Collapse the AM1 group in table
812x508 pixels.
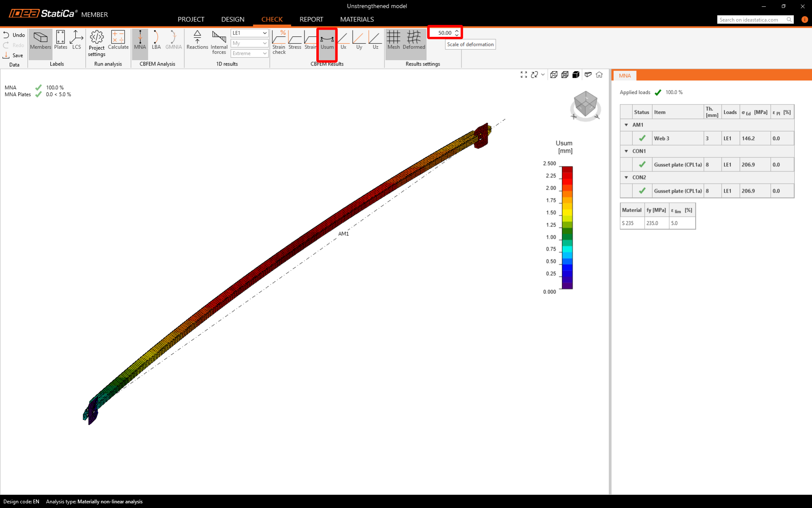pos(626,125)
